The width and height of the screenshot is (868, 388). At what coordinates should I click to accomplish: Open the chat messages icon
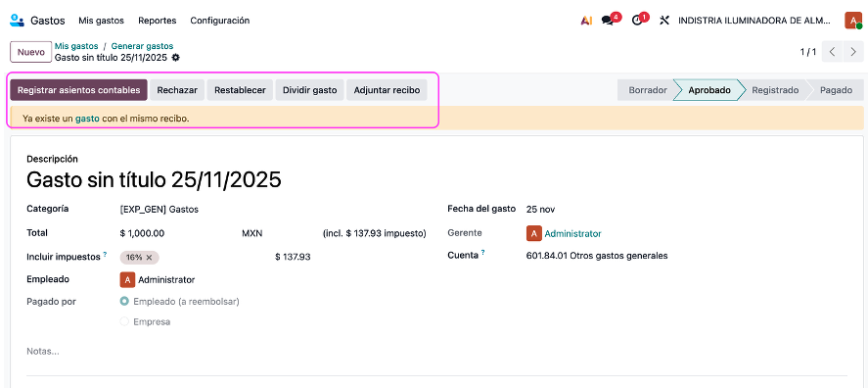point(608,21)
